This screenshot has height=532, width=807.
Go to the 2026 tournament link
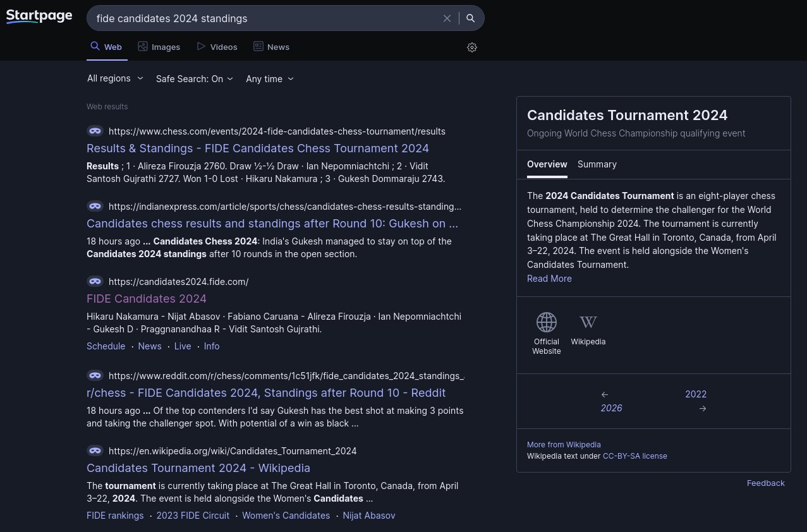611,408
